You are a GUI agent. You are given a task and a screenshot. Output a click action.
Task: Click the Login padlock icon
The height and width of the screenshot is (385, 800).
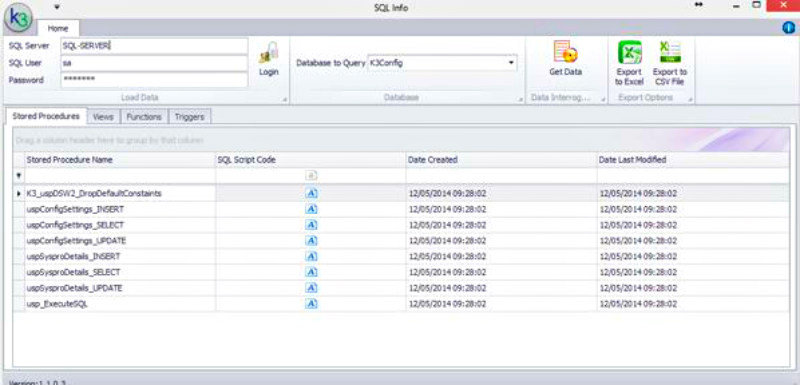coord(268,53)
